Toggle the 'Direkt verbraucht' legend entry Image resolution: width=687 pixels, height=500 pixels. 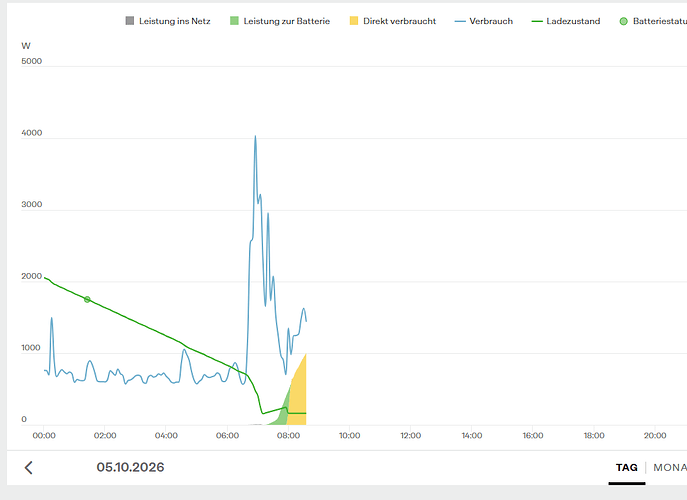coord(393,21)
